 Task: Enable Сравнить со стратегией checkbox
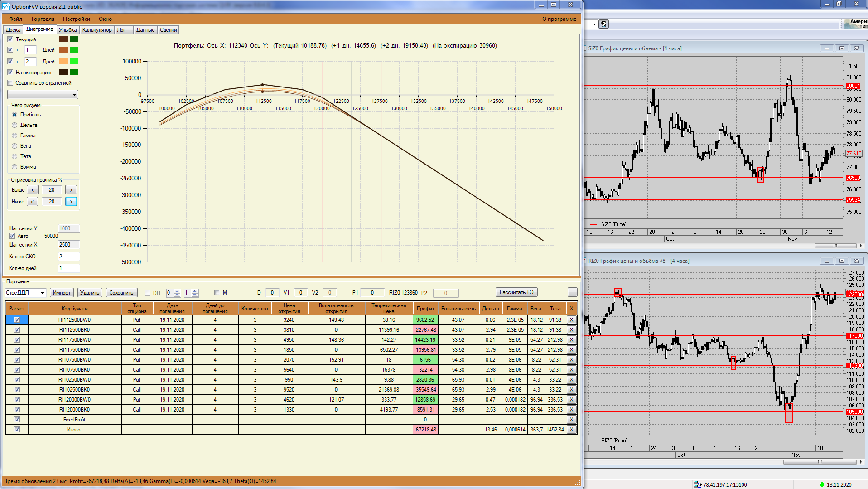10,83
